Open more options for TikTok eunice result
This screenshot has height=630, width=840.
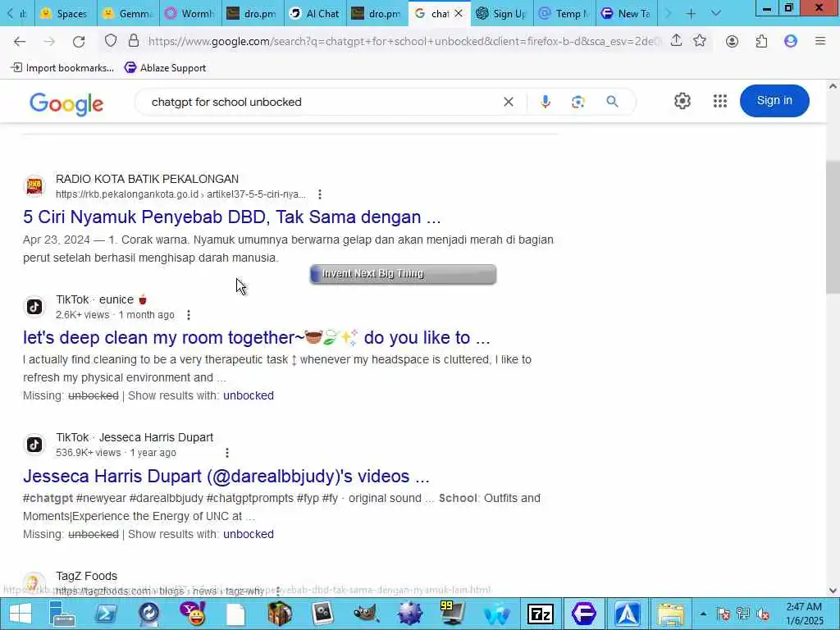point(189,315)
